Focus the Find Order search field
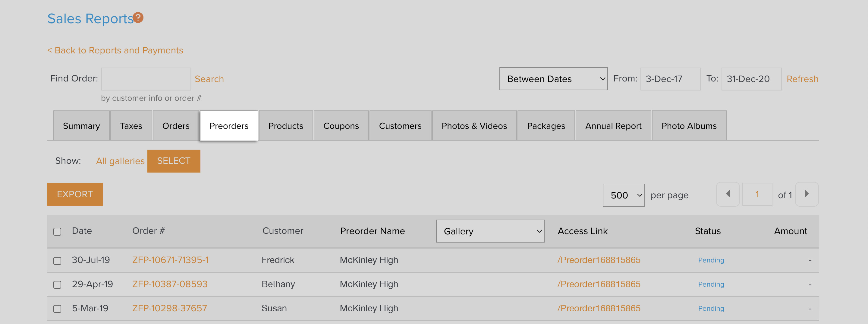The image size is (868, 324). coord(146,79)
